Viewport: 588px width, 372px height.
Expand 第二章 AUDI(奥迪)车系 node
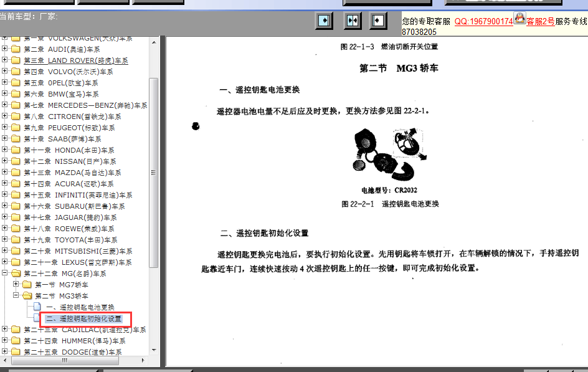(x=4, y=49)
